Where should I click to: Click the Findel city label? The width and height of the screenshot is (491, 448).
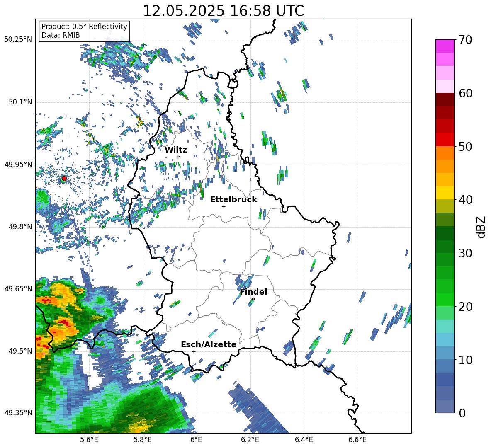pos(253,292)
